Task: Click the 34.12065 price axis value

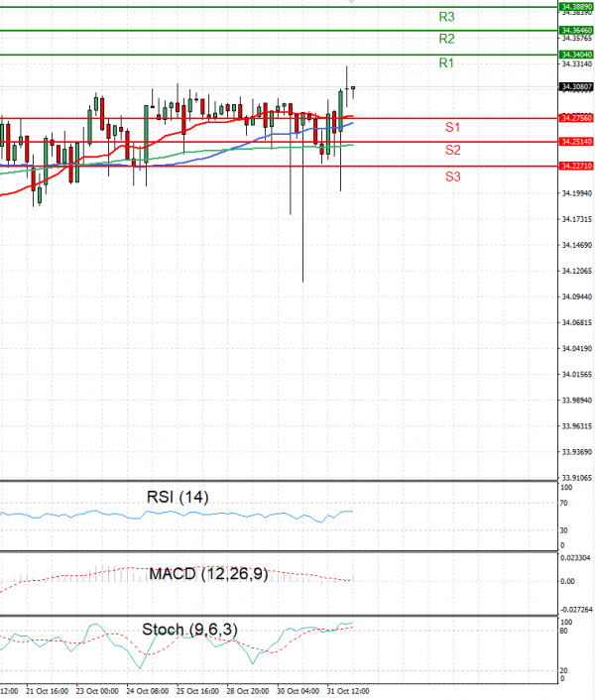Action: [577, 271]
